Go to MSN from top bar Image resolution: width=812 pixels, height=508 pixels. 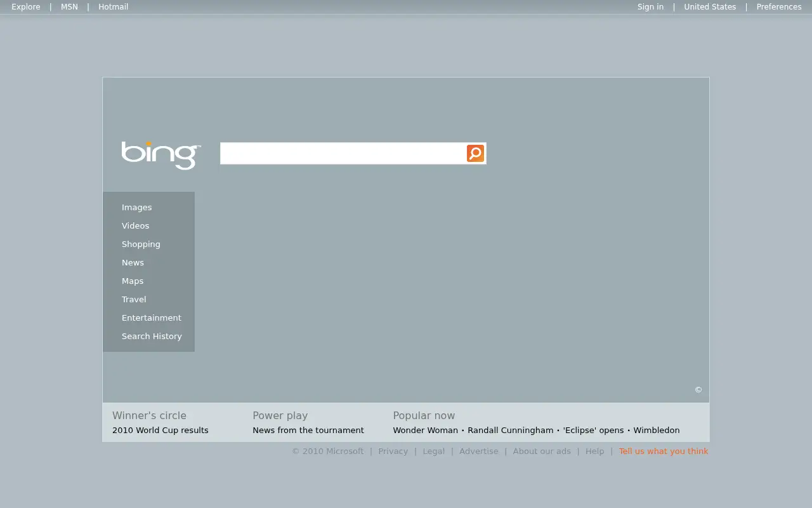coord(69,7)
